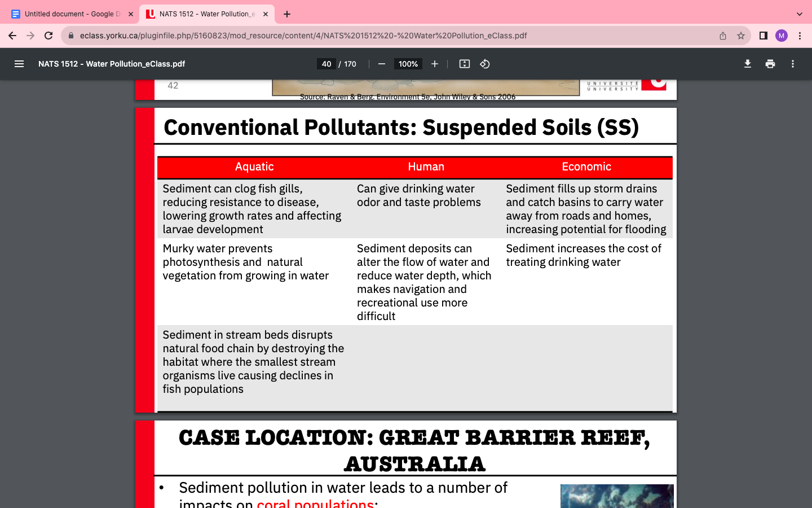Viewport: 812px width, 508px height.
Task: Print the PDF document
Action: 770,64
